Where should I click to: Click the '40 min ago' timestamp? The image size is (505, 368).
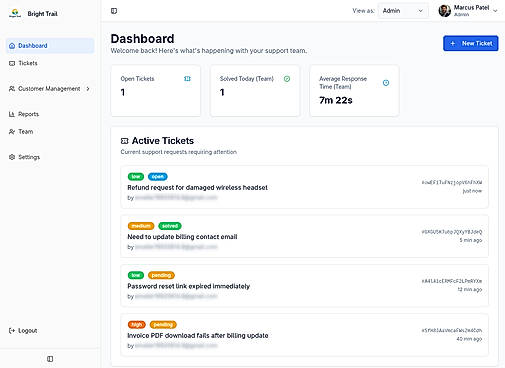469,339
